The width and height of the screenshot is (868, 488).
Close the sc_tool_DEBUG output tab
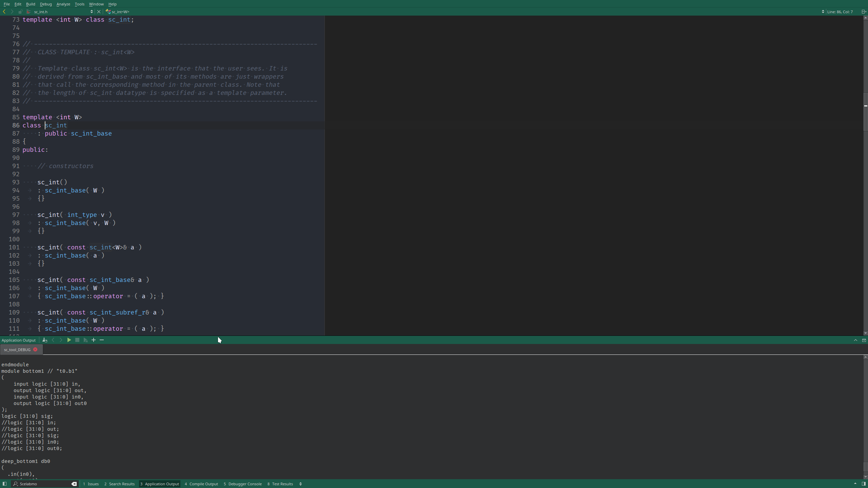35,349
